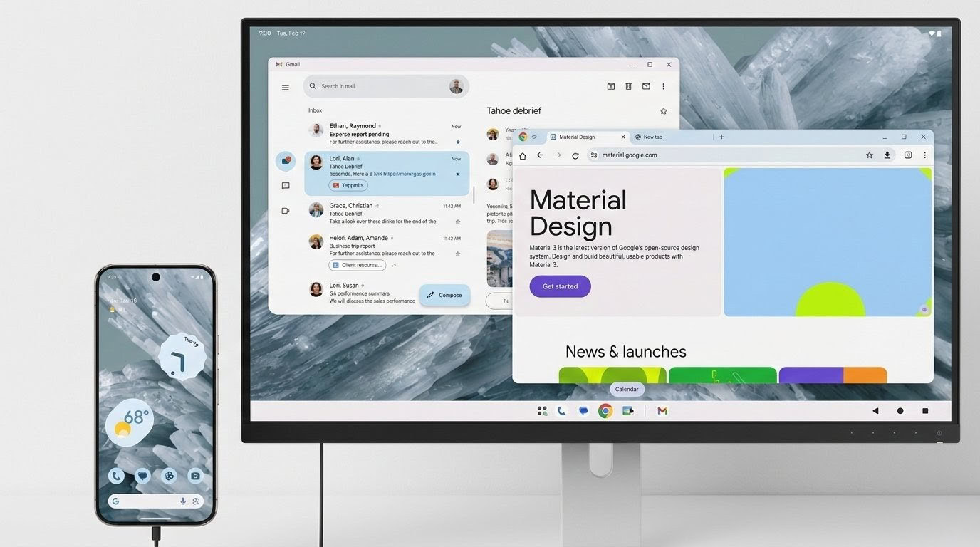Image resolution: width=980 pixels, height=547 pixels.
Task: Click the Chrome home icon
Action: pos(523,155)
